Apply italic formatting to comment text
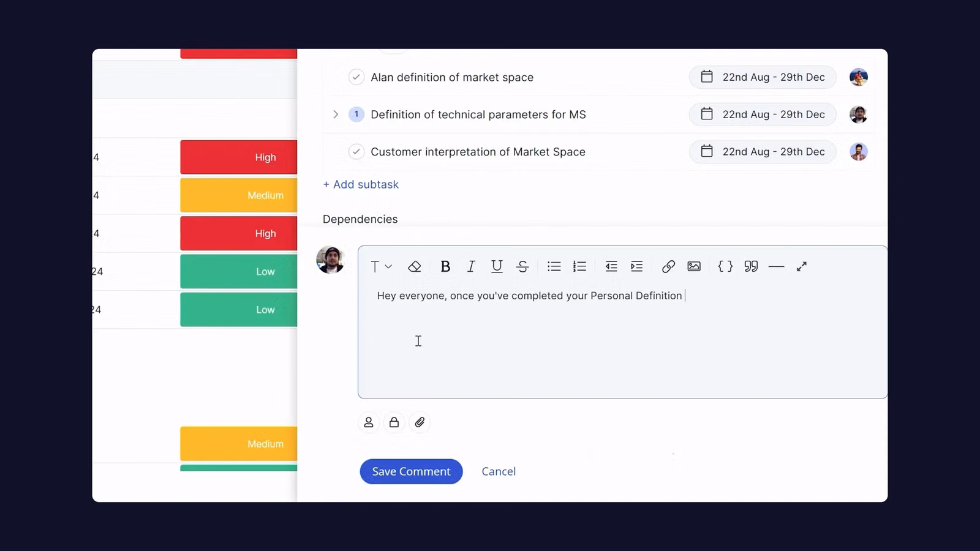The width and height of the screenshot is (980, 551). 471,266
